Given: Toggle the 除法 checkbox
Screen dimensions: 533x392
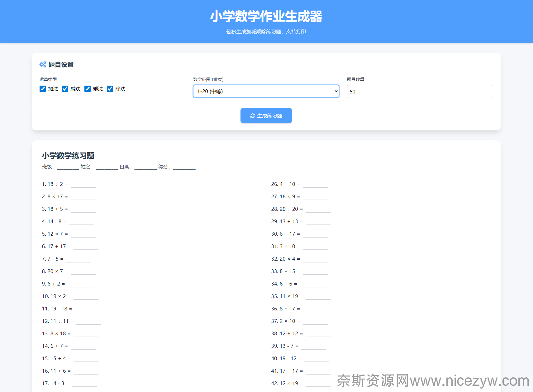Looking at the screenshot, I should pyautogui.click(x=110, y=89).
